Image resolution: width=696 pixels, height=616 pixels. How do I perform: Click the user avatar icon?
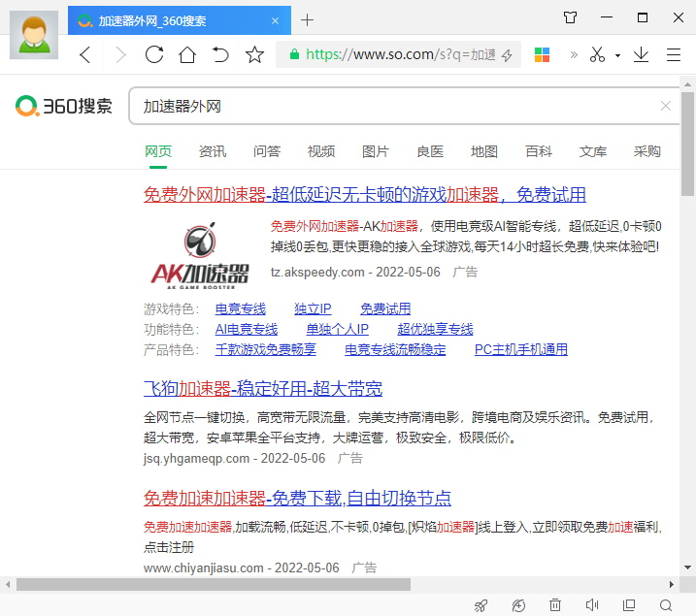[x=34, y=35]
